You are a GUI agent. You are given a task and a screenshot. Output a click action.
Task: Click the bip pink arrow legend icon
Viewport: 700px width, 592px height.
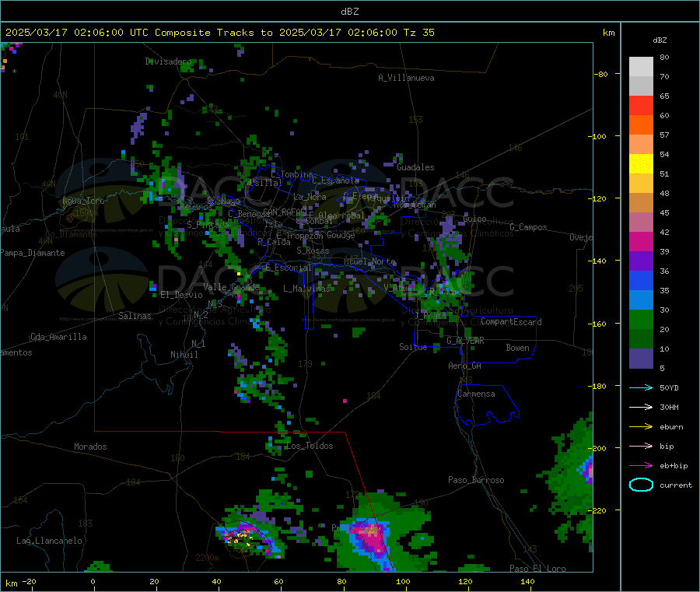(x=641, y=446)
